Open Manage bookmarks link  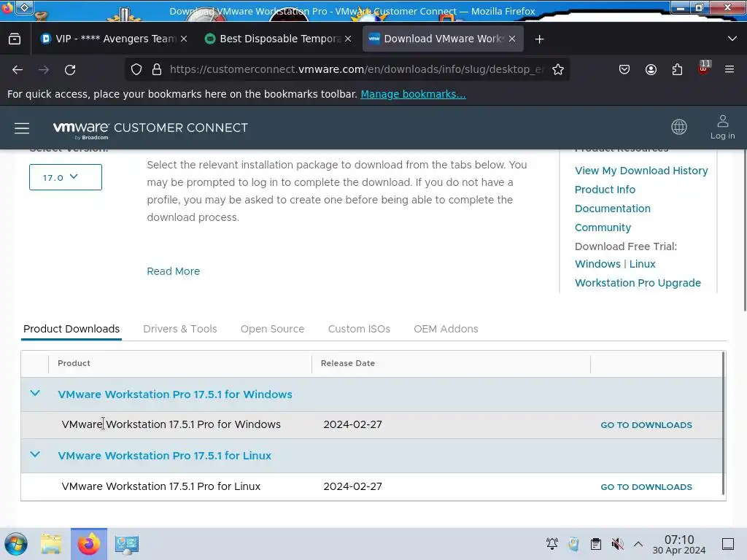(413, 94)
